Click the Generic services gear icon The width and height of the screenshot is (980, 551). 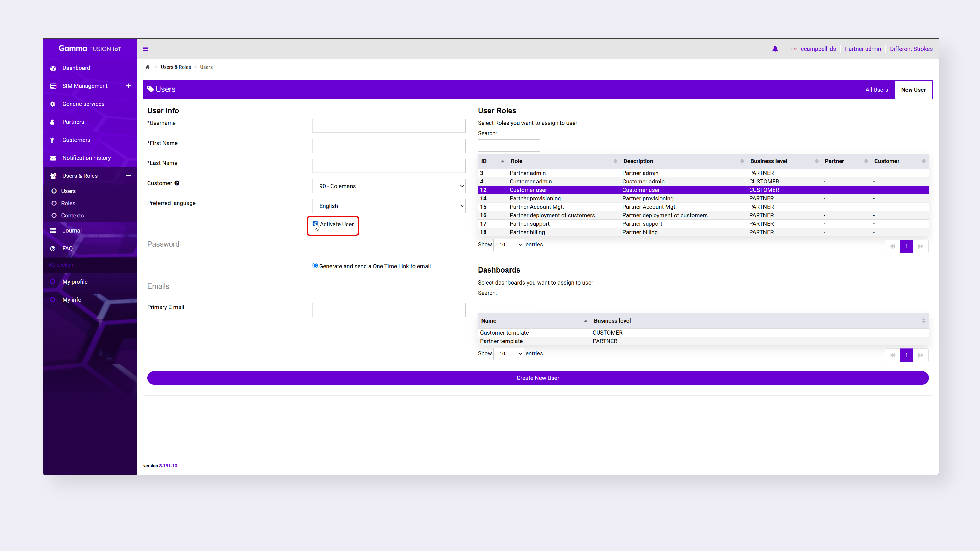53,104
